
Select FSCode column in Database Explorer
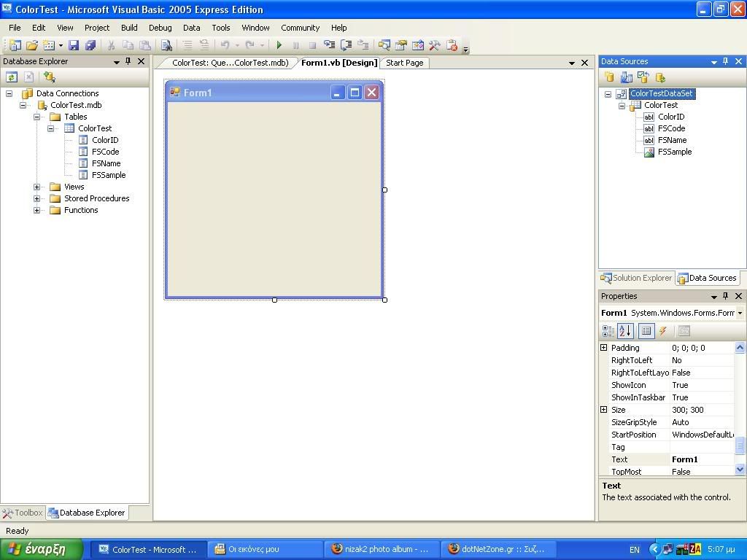[105, 152]
